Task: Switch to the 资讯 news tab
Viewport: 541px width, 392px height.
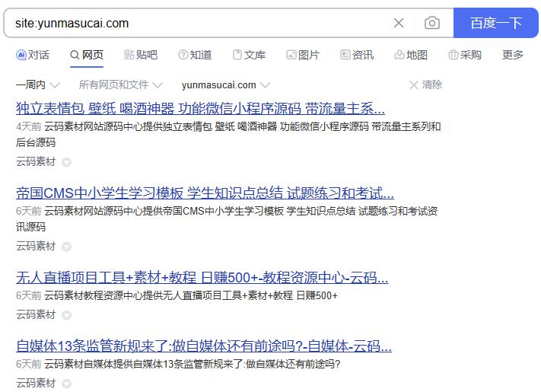Action: [357, 55]
